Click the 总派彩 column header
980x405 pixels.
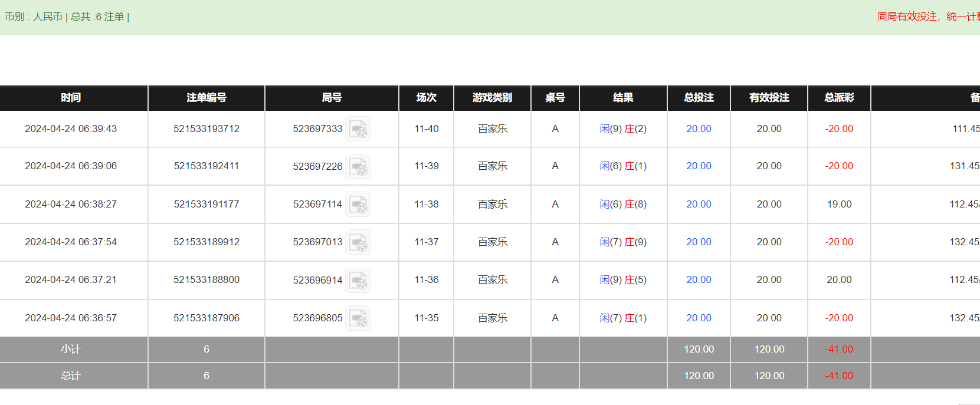pyautogui.click(x=839, y=98)
